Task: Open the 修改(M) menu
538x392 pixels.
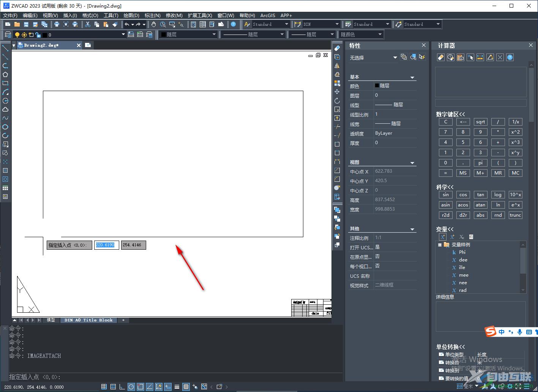Action: click(x=174, y=16)
